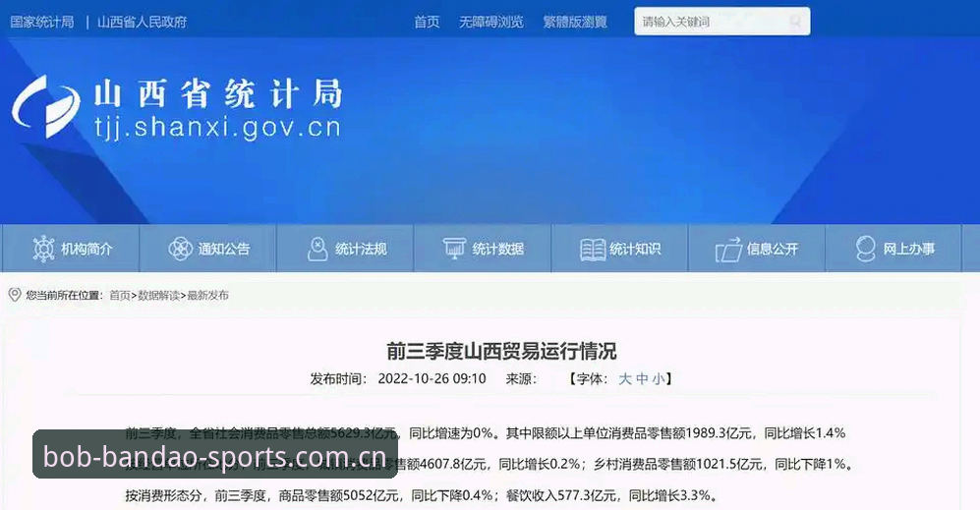Screen dimensions: 980x510
Task: Click the paragraph line mentioning 餐饮收入577.3亿元
Action: click(x=422, y=495)
